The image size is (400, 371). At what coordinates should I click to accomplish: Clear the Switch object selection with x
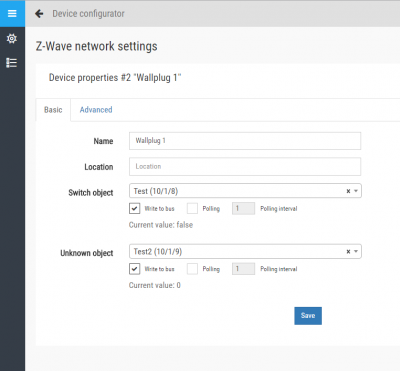(348, 191)
